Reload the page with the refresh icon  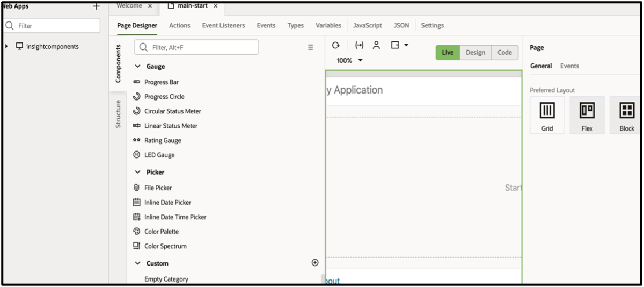pyautogui.click(x=336, y=46)
